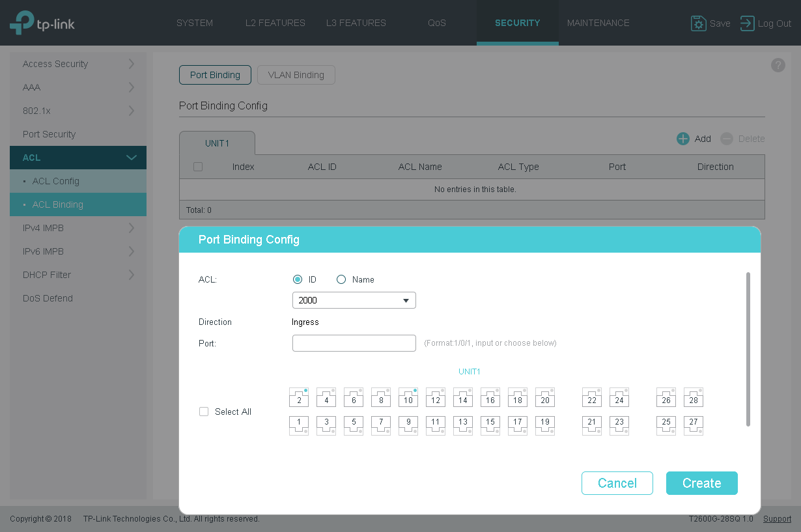This screenshot has width=801, height=532.
Task: Select port 20 icon in UNIT1
Action: (545, 398)
